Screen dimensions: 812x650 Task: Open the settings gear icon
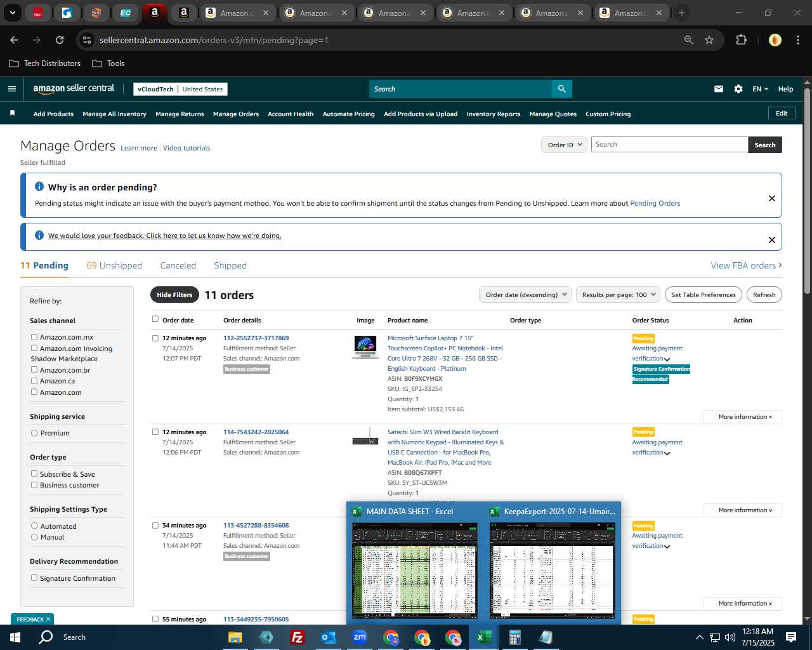(738, 89)
